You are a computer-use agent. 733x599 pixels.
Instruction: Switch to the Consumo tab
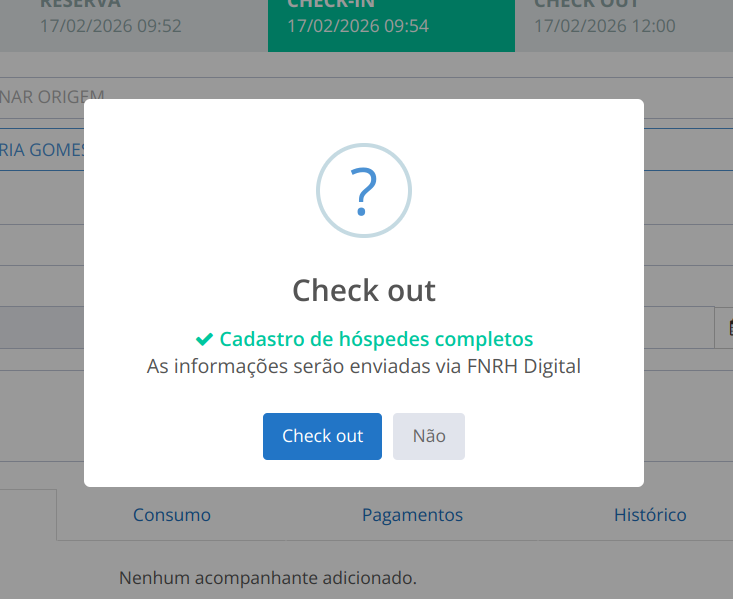pyautogui.click(x=172, y=515)
